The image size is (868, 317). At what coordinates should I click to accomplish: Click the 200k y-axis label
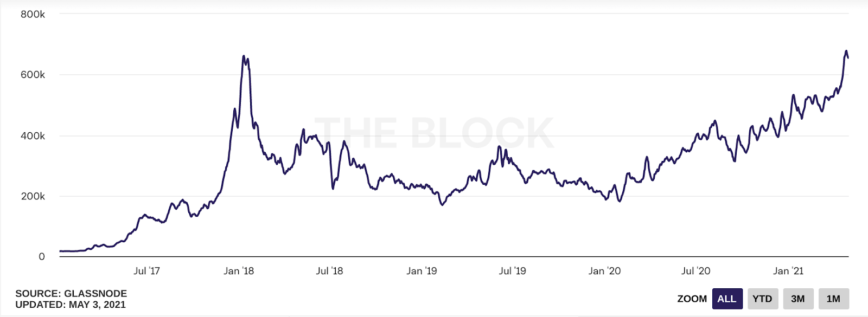click(33, 196)
